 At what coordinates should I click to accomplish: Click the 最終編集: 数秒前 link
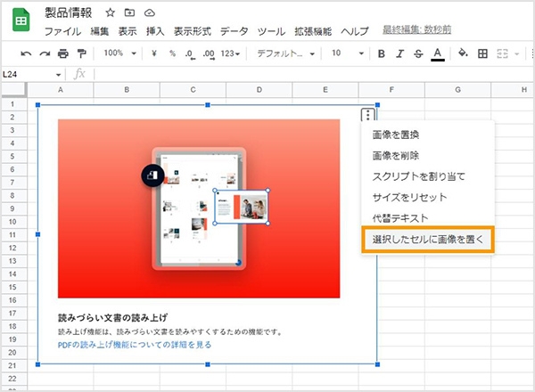coord(416,30)
